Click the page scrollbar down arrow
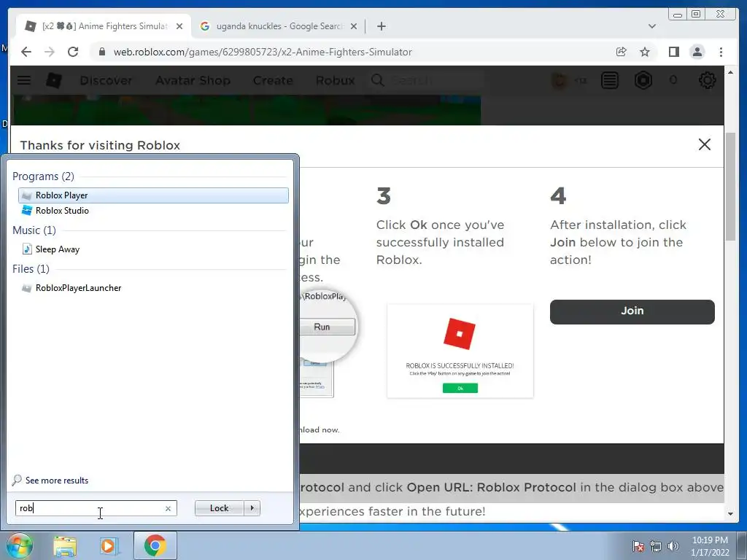 pyautogui.click(x=730, y=514)
